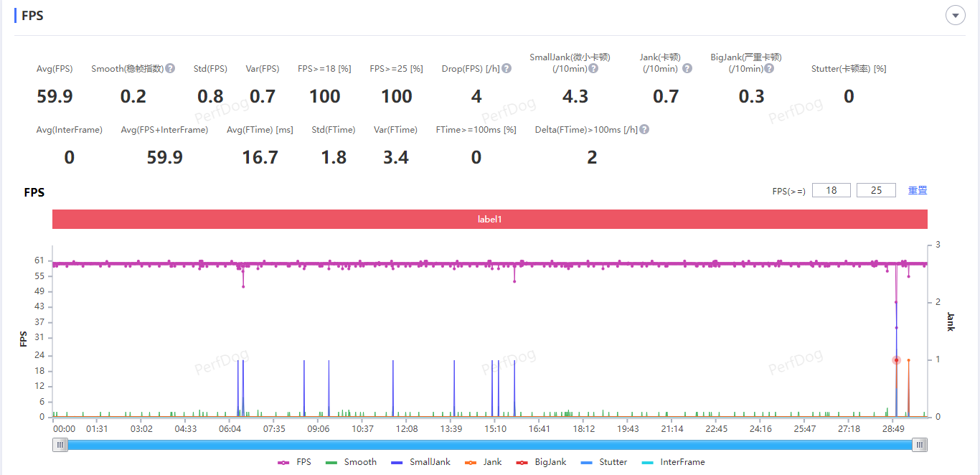Select the red label1 bar
980x475 pixels.
point(490,219)
